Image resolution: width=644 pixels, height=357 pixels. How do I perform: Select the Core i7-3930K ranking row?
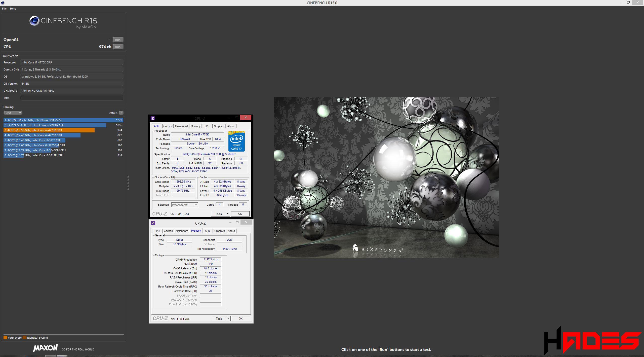(x=63, y=125)
